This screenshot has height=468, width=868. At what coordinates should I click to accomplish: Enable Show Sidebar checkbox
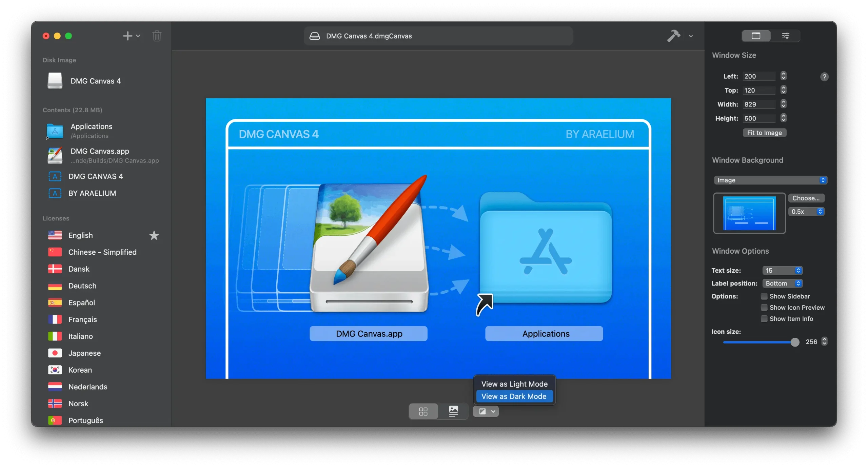(x=764, y=296)
